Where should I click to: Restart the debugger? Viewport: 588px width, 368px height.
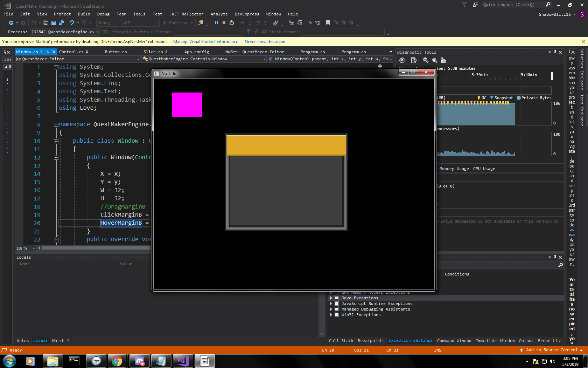(231, 22)
